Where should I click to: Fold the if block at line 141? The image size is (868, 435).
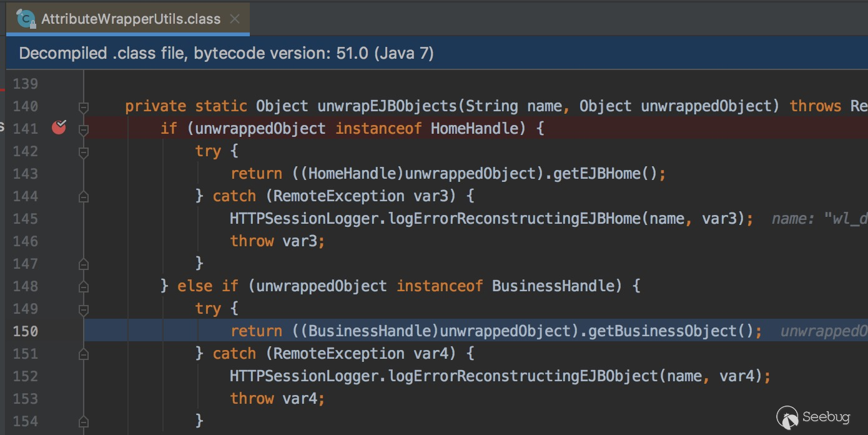(84, 129)
